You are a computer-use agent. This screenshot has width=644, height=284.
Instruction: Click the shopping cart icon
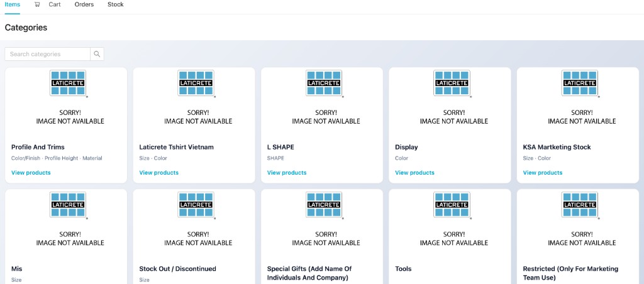point(37,4)
